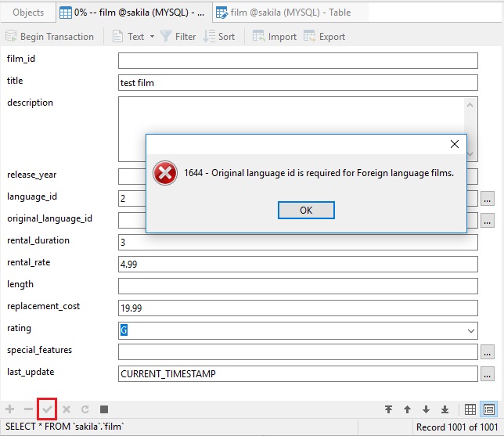The height and width of the screenshot is (436, 504).
Task: Go to last record arrow icon
Action: coord(445,409)
